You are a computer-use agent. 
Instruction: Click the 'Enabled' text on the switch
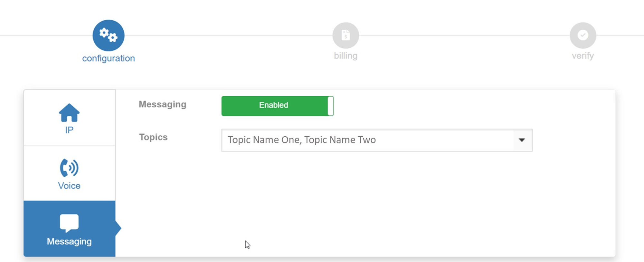tap(274, 105)
